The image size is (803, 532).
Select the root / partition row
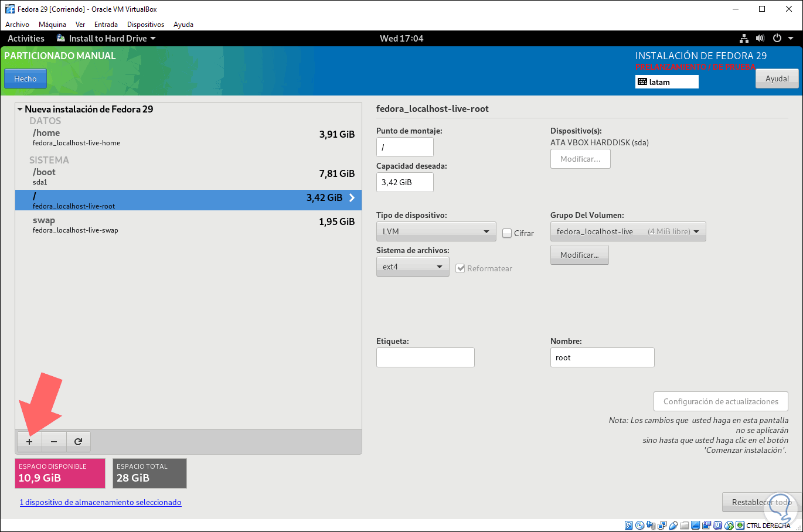188,200
